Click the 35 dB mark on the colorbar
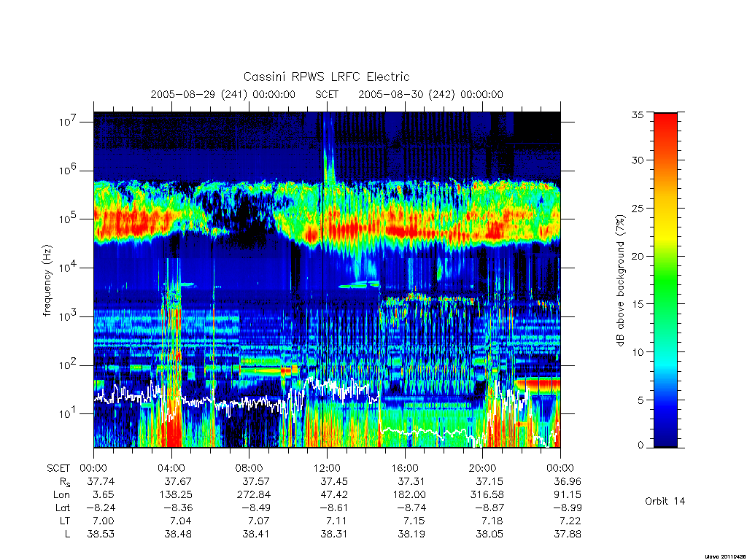 [638, 114]
